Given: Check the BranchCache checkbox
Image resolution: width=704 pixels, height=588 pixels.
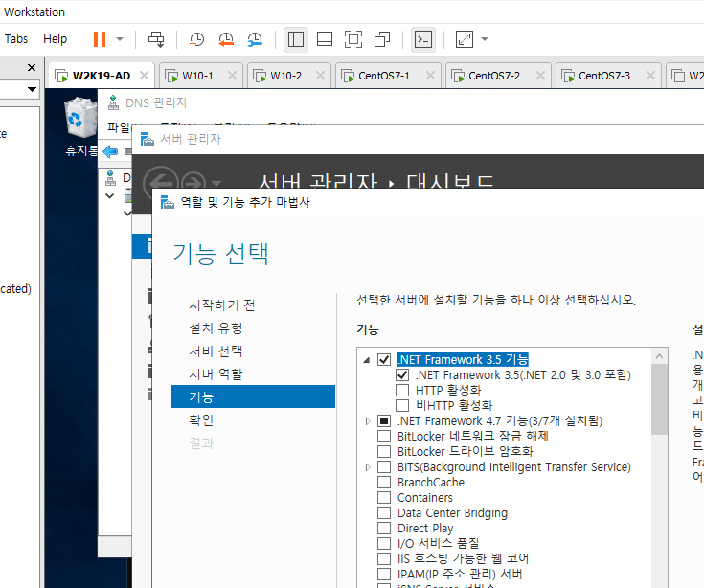Looking at the screenshot, I should click(x=384, y=482).
